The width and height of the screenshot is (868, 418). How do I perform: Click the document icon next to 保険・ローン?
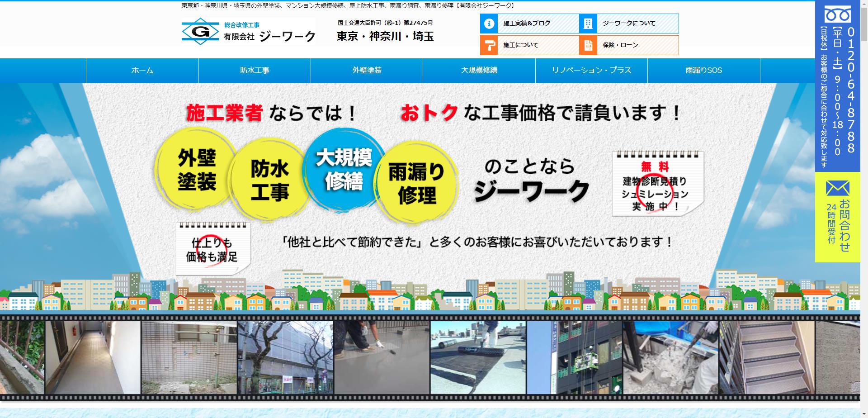589,45
